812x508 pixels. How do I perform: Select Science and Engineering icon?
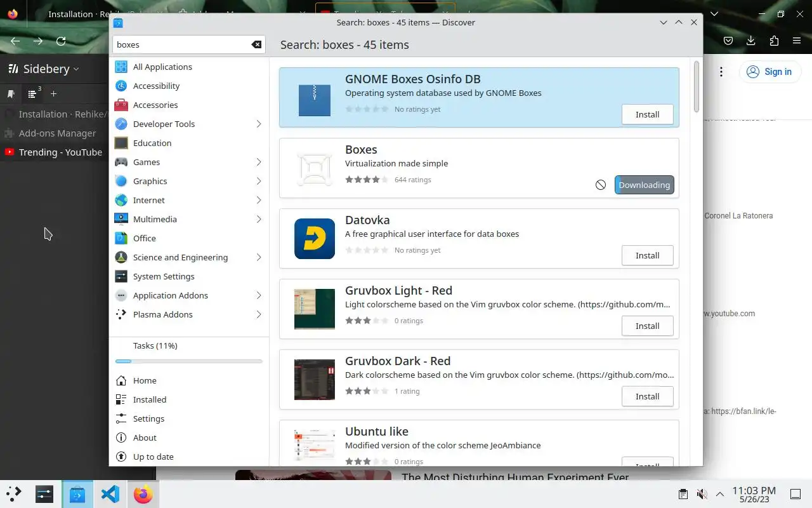121,257
